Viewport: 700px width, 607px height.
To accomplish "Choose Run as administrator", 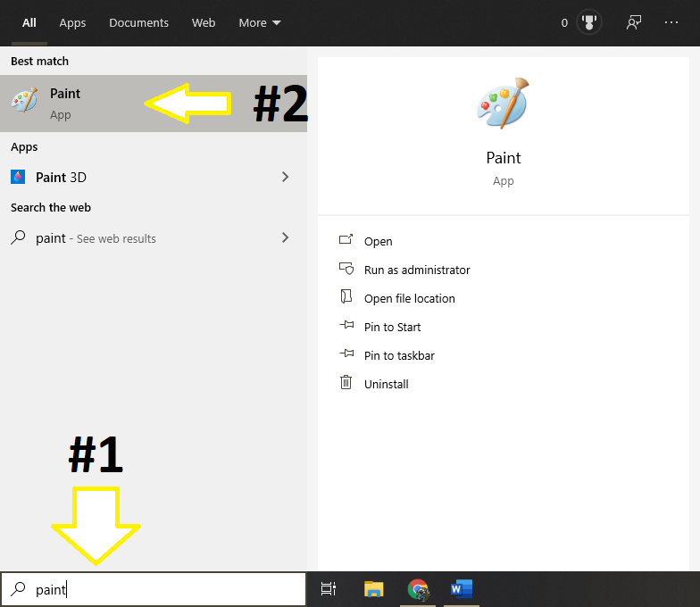I will coord(417,270).
